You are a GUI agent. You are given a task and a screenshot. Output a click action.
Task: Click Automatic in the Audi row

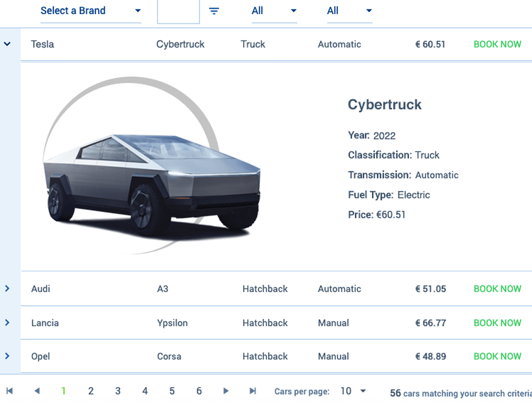pos(339,289)
